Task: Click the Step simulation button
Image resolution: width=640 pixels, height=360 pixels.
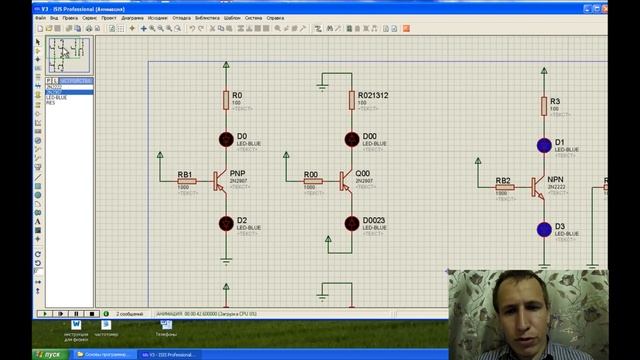Action: [x=61, y=314]
